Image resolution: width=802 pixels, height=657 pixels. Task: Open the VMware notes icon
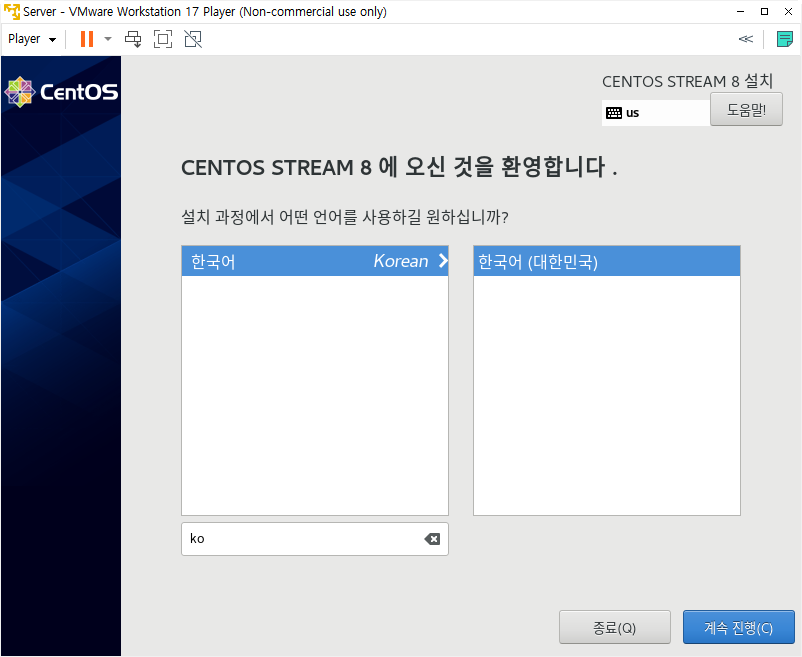click(x=784, y=39)
